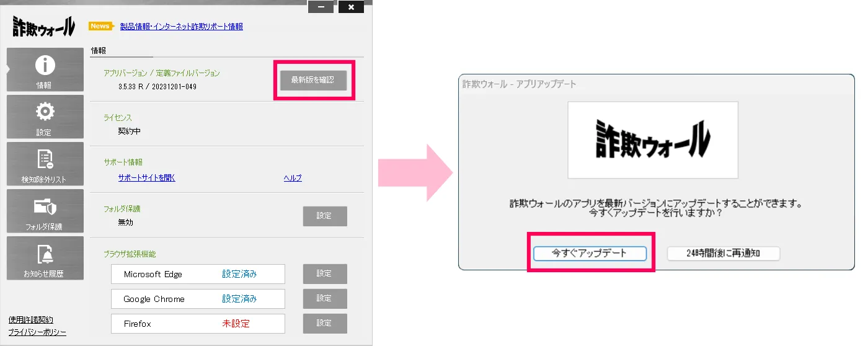Image resolution: width=868 pixels, height=346 pixels.
Task: Open プライバシーポリシー link
Action: pos(37,332)
